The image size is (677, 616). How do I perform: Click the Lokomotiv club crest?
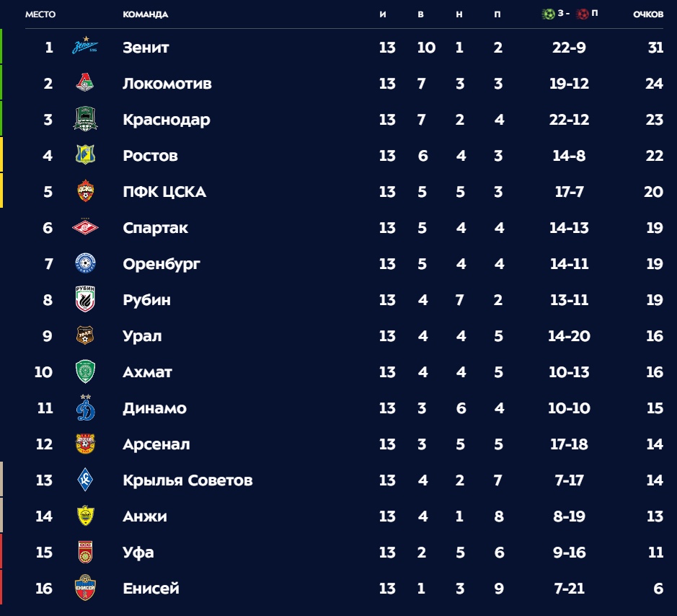click(85, 84)
